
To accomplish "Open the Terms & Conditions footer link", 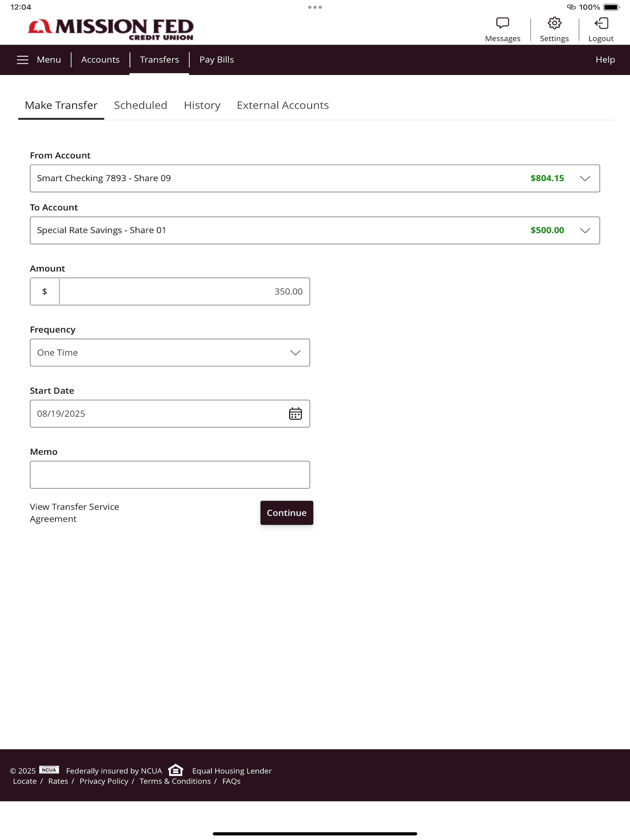I will (x=175, y=781).
